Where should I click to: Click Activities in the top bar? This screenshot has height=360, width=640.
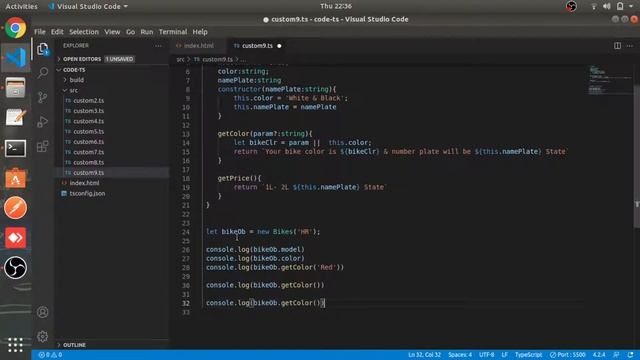point(21,6)
